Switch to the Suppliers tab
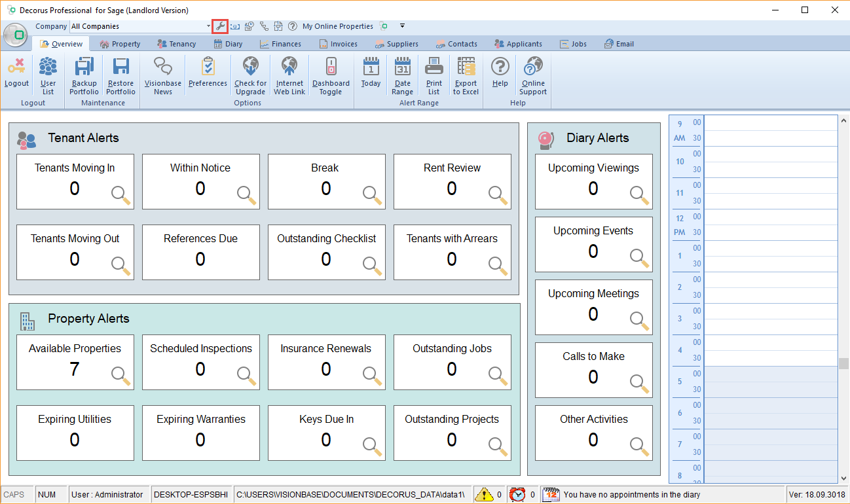This screenshot has width=850, height=504. pos(397,44)
